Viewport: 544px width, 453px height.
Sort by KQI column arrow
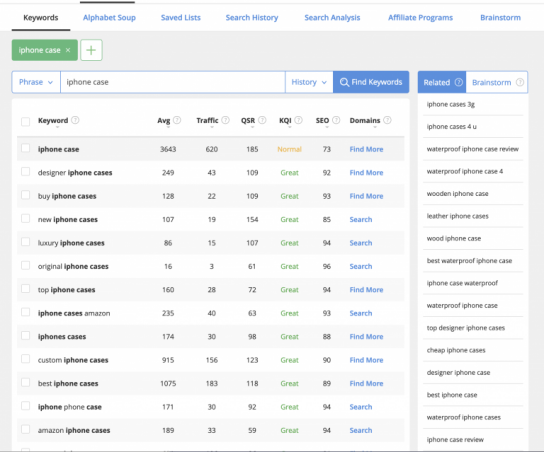(290, 128)
